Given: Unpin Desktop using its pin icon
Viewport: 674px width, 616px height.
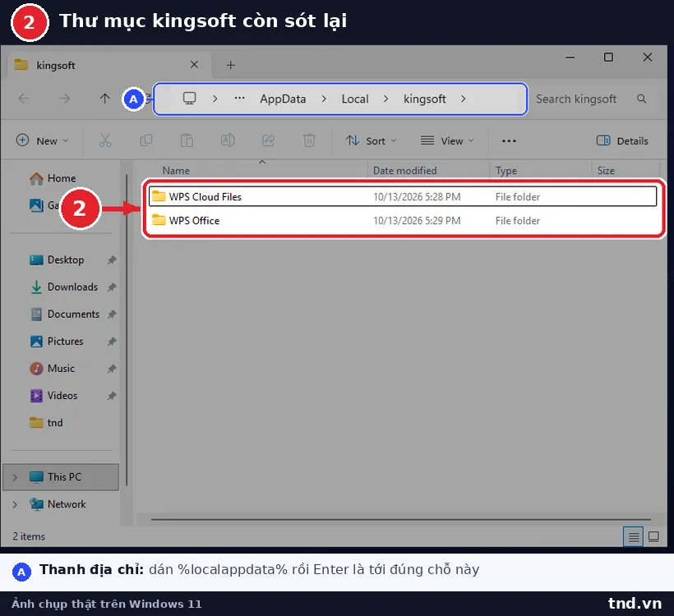Looking at the screenshot, I should [x=112, y=260].
